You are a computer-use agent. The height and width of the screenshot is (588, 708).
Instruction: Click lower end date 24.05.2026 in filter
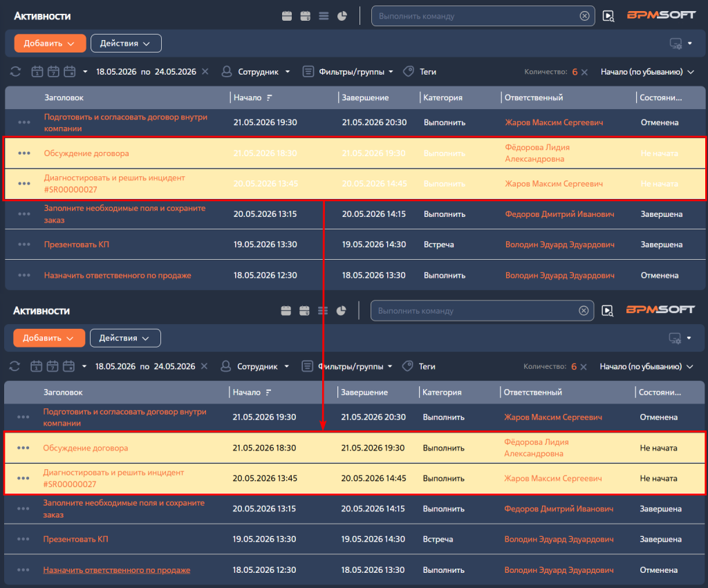pos(174,366)
